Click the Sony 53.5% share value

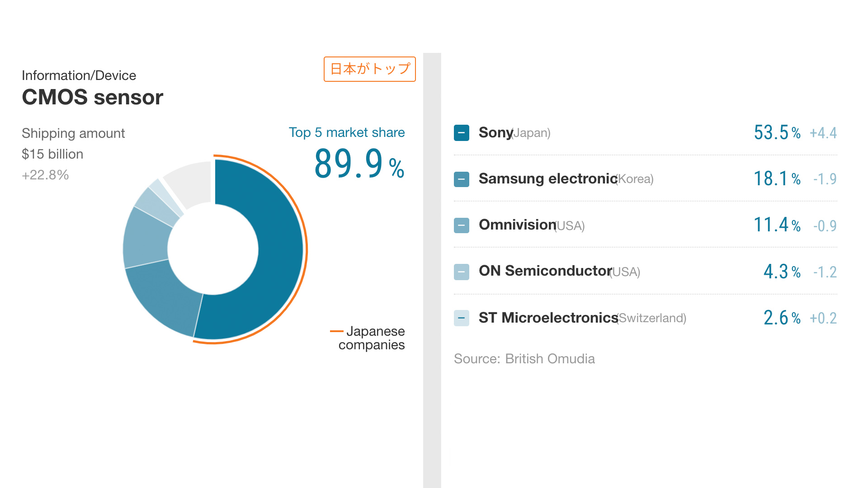point(777,133)
